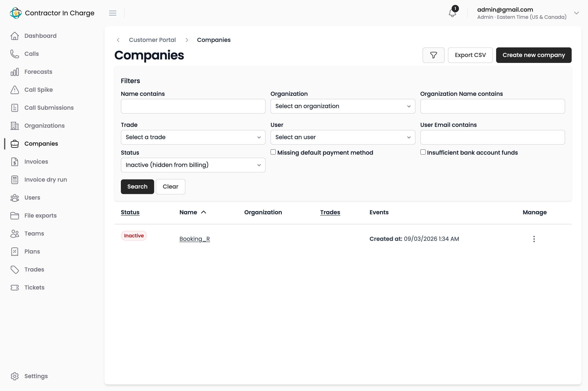Click the Invoice dry run calculator icon

coord(15,180)
